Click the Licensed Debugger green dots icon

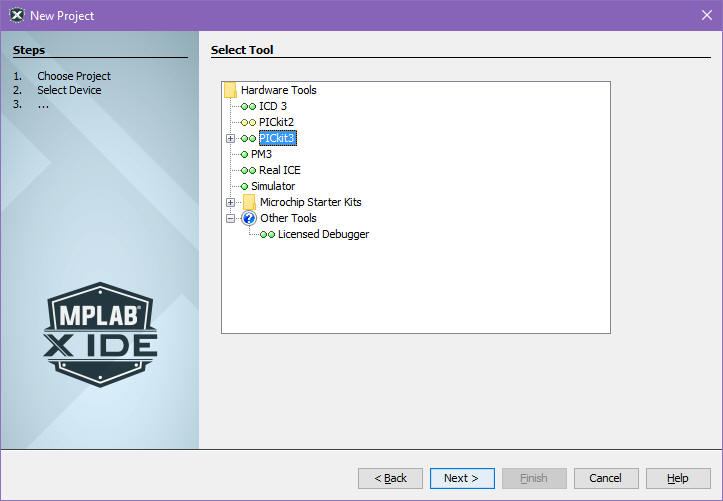(x=267, y=234)
